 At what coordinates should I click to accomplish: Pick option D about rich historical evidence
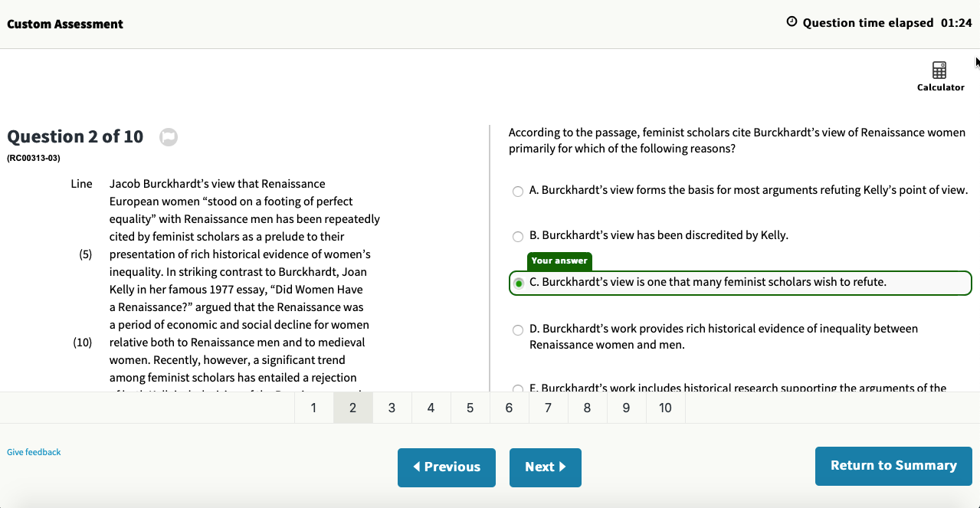click(519, 330)
